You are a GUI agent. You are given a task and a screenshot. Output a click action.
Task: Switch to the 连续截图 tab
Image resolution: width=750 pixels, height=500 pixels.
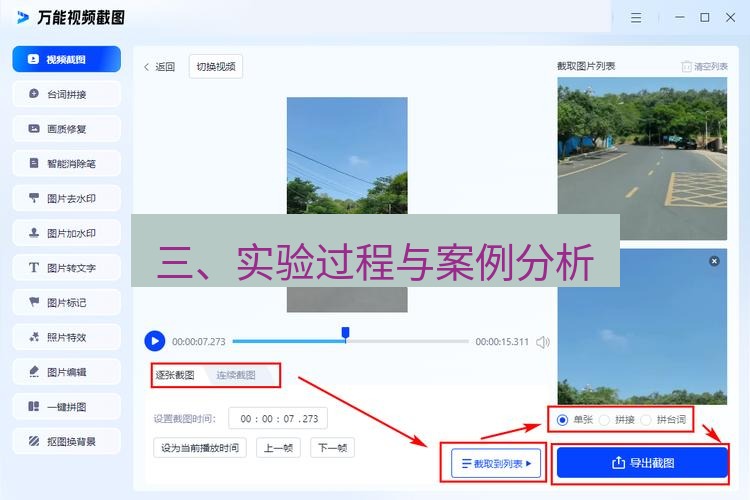(236, 375)
